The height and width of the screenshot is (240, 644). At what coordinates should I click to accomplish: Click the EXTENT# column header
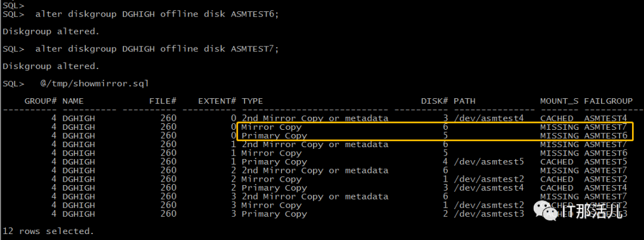click(x=217, y=101)
